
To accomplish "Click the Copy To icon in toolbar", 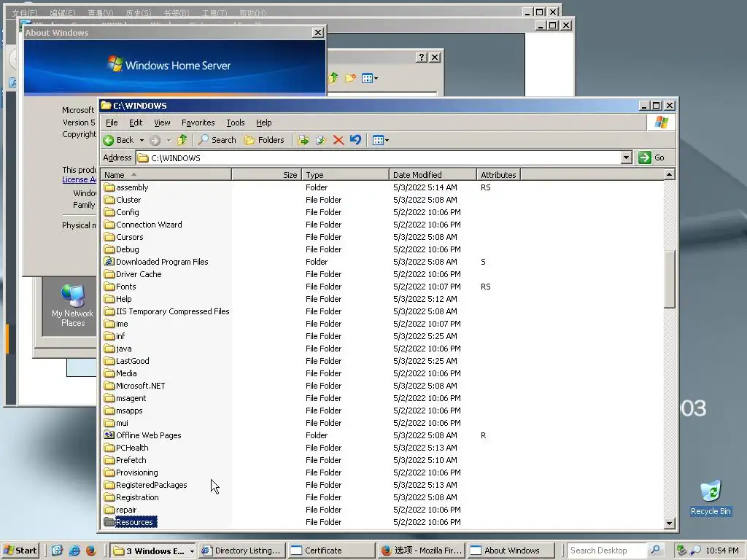I will 321,140.
